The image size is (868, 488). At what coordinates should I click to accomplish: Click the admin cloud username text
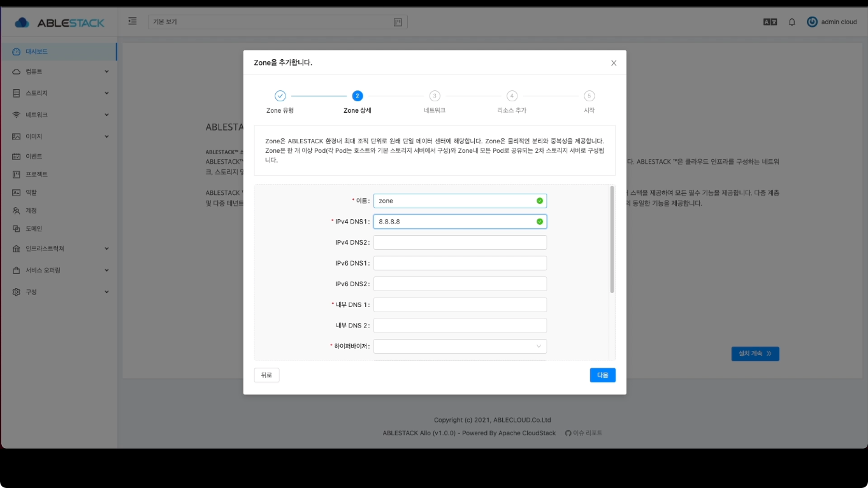pyautogui.click(x=839, y=22)
